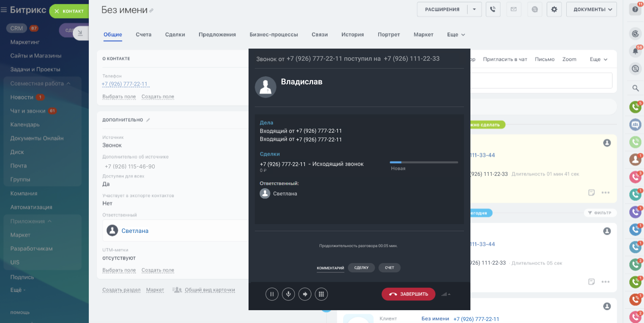
Task: Open search magnifier in right sidebar
Action: [x=635, y=88]
